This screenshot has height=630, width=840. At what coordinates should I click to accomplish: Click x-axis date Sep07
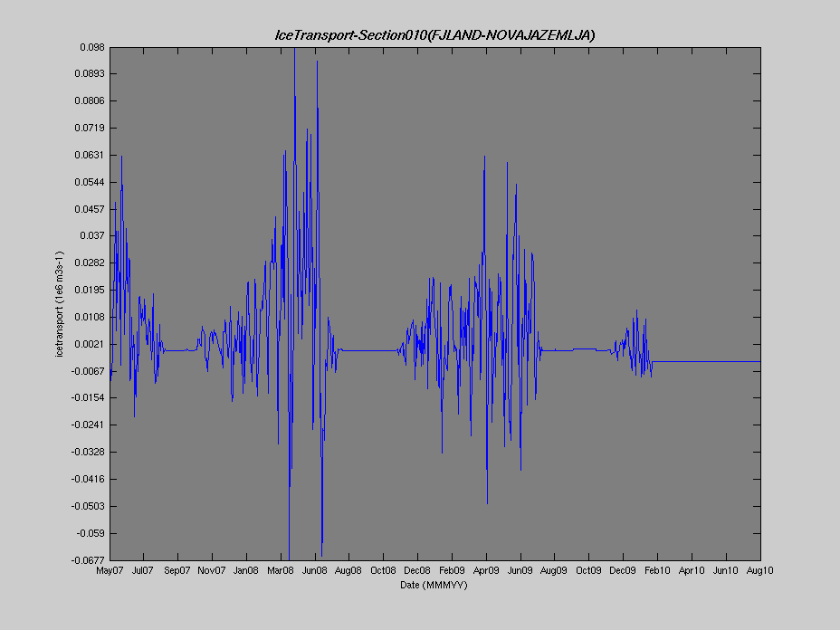click(x=177, y=570)
